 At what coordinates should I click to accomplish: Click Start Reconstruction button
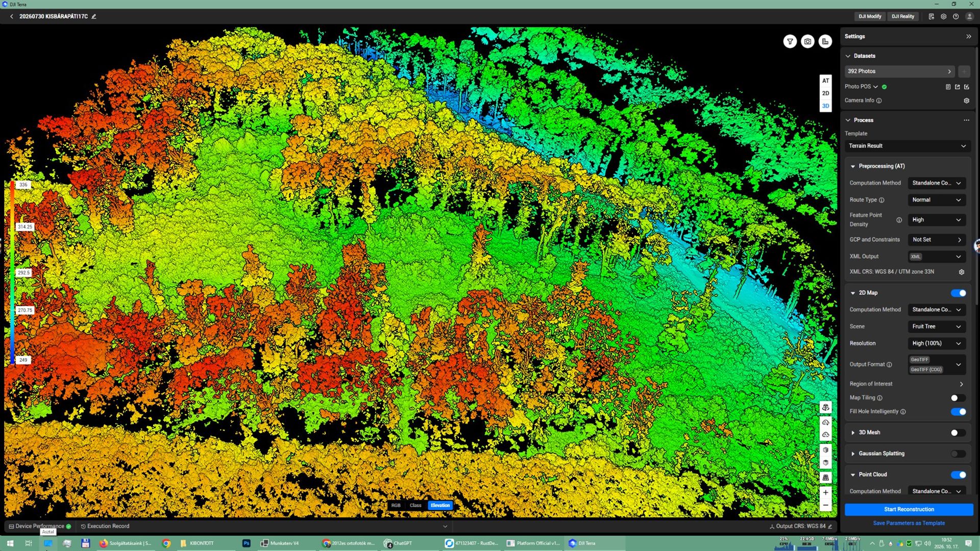909,509
